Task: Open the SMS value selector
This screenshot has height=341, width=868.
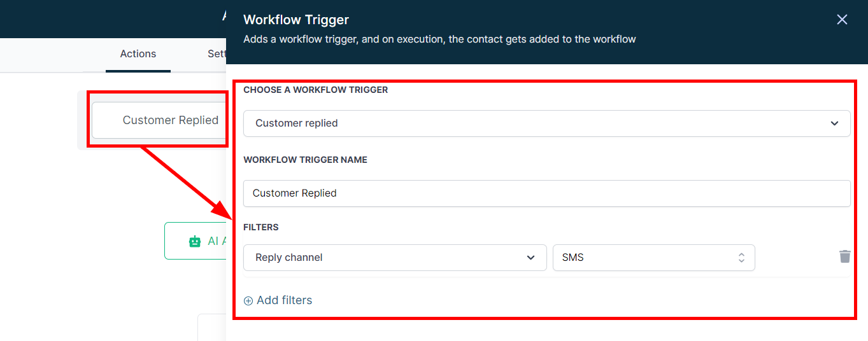Action: (653, 258)
